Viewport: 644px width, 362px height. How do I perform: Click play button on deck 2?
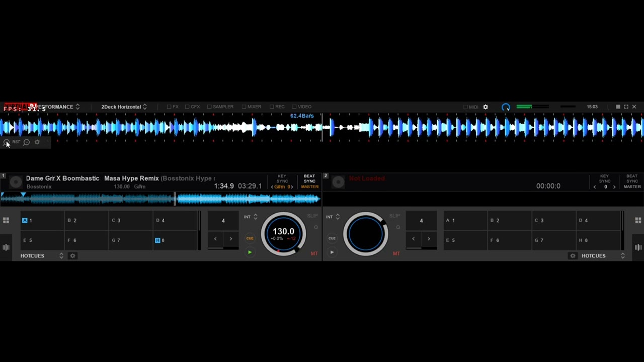[332, 252]
